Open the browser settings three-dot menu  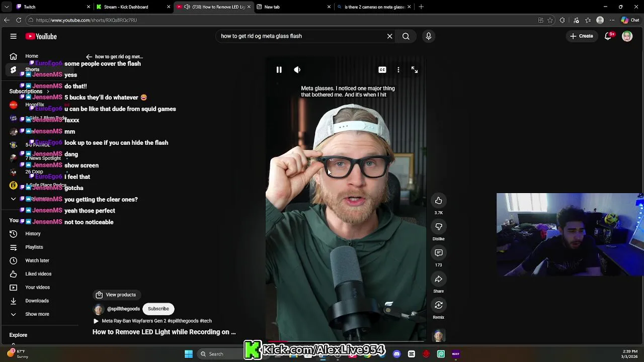pos(612,20)
